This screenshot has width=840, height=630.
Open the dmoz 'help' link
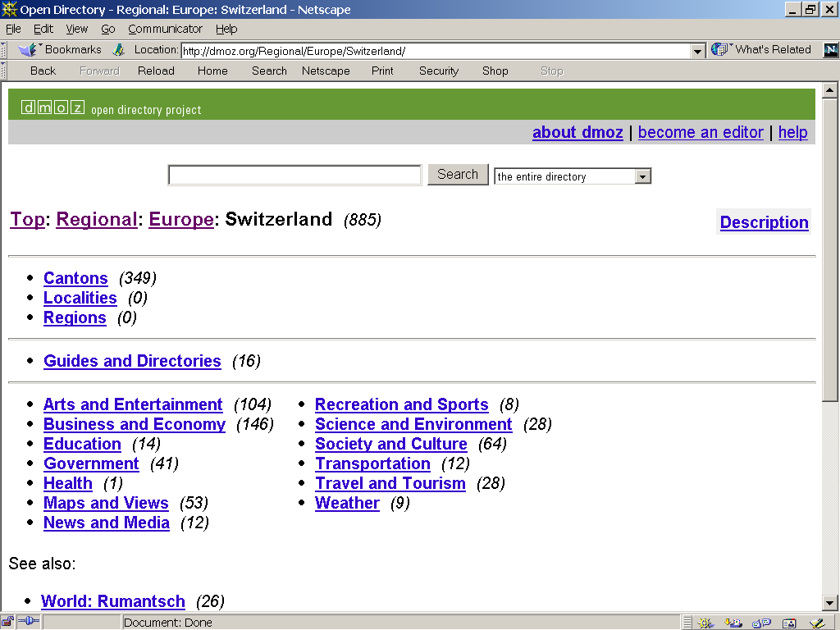coord(793,132)
